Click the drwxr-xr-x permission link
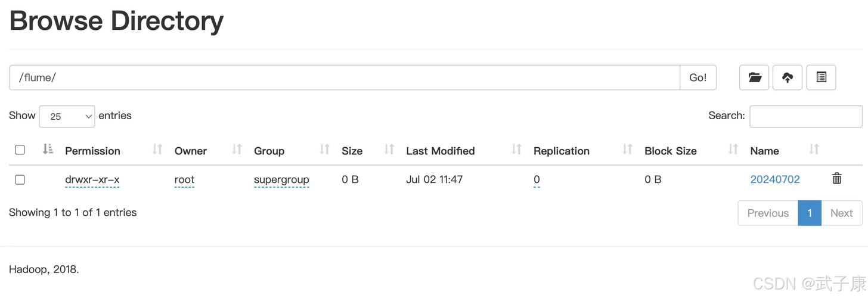 pos(92,179)
